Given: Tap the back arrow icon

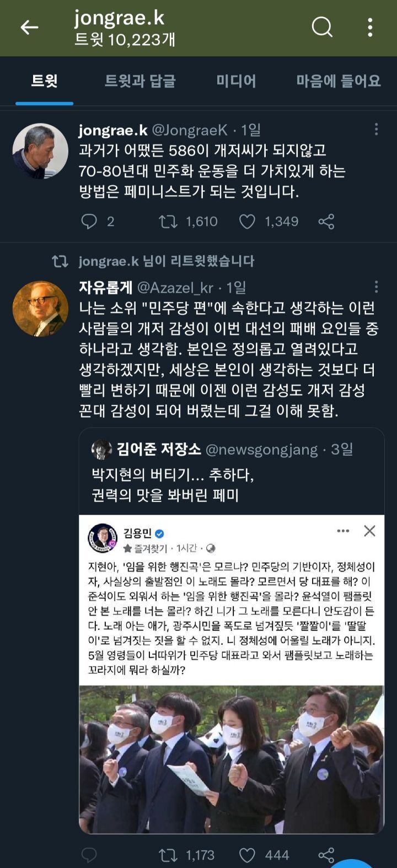Looking at the screenshot, I should pyautogui.click(x=29, y=27).
